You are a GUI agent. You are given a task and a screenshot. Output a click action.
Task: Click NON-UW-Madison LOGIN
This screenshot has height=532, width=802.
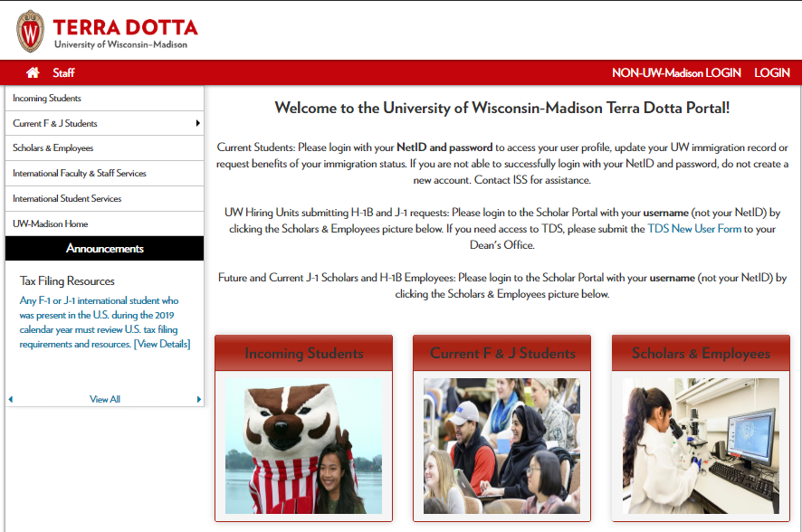click(x=676, y=73)
